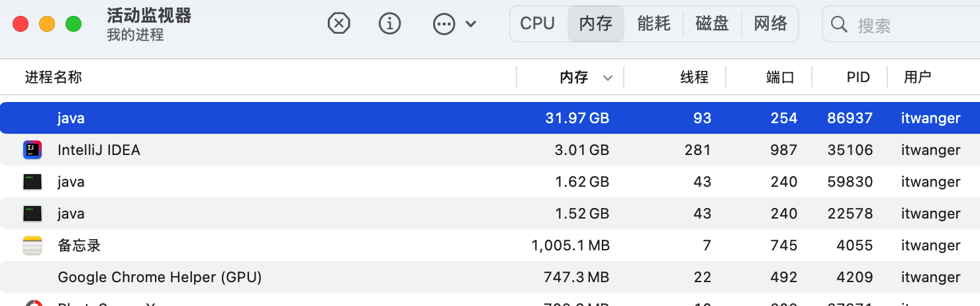Sort by the 进程名称 column header
980x306 pixels.
54,77
